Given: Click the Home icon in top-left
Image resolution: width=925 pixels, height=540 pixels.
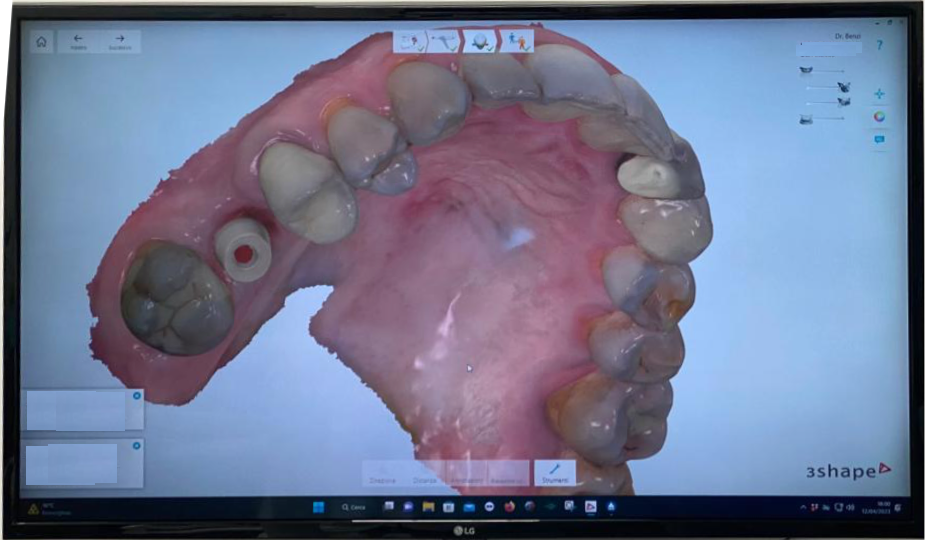Looking at the screenshot, I should pyautogui.click(x=41, y=42).
